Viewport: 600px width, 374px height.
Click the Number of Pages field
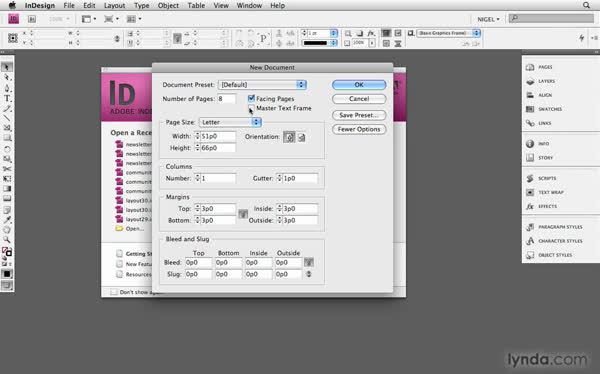pos(227,99)
